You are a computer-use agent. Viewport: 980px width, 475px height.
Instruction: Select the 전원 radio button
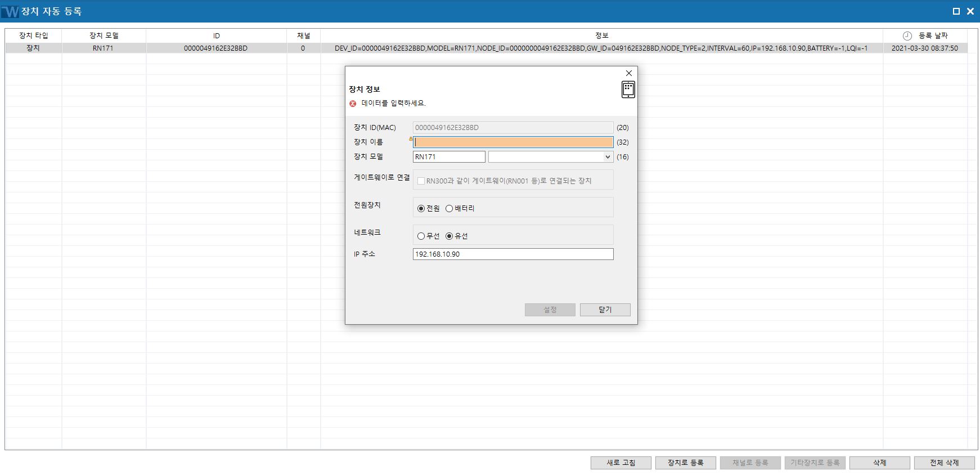[x=421, y=208]
